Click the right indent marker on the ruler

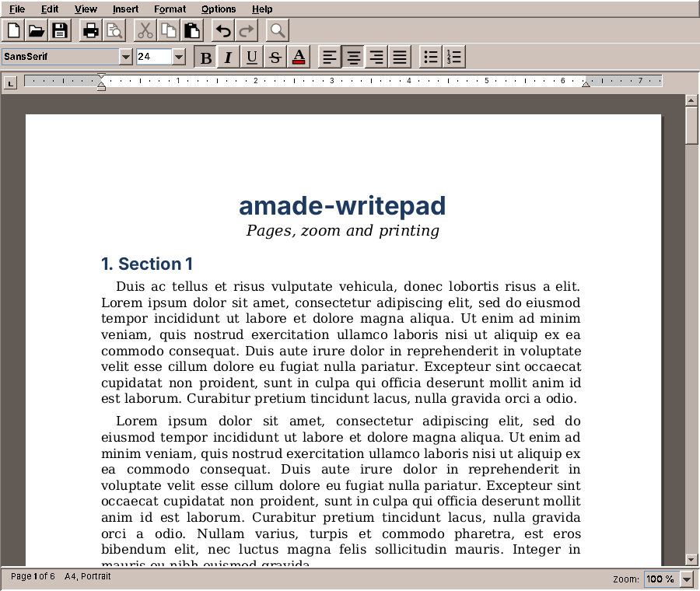click(586, 83)
